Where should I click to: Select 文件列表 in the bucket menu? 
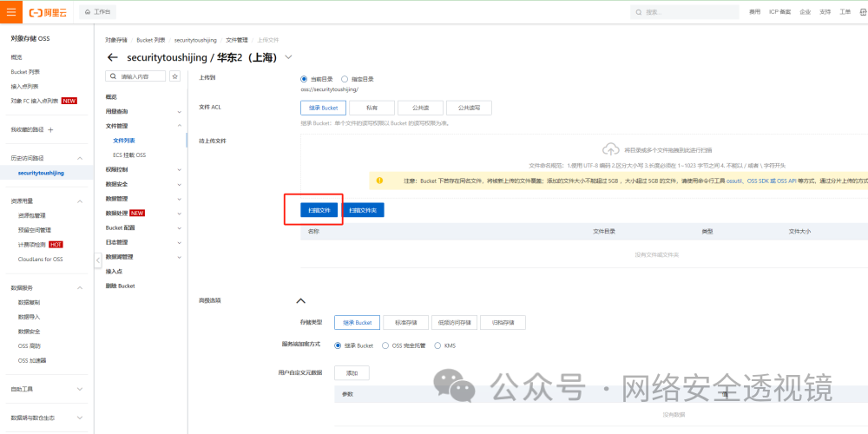(124, 141)
